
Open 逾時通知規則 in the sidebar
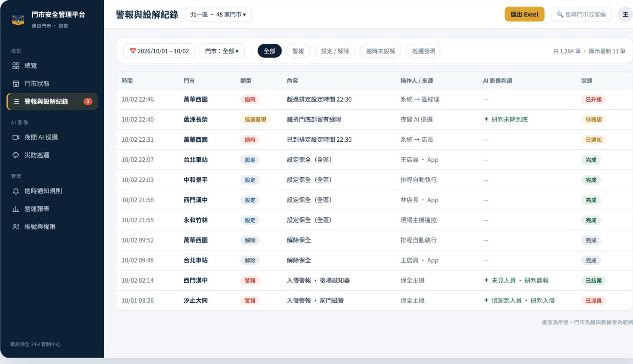(52, 191)
